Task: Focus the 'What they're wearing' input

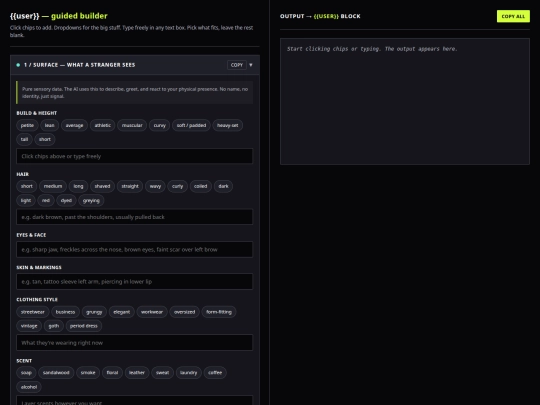Action: [x=135, y=343]
